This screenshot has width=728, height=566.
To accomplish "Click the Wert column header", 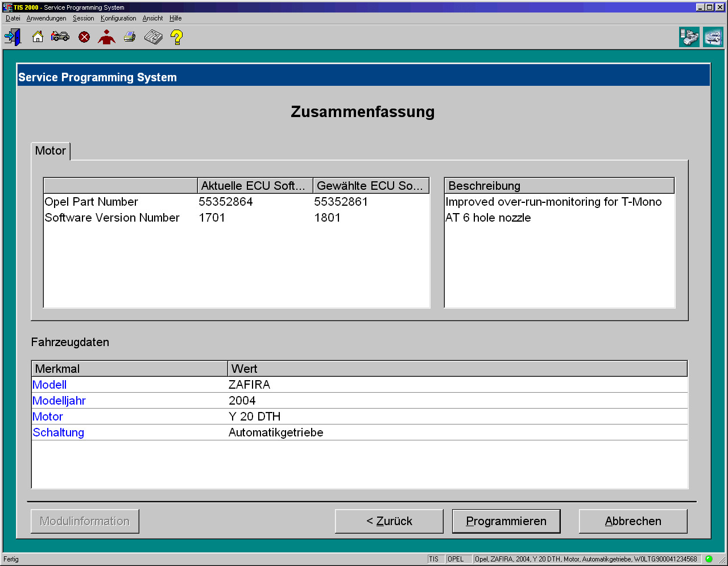I will pos(457,369).
